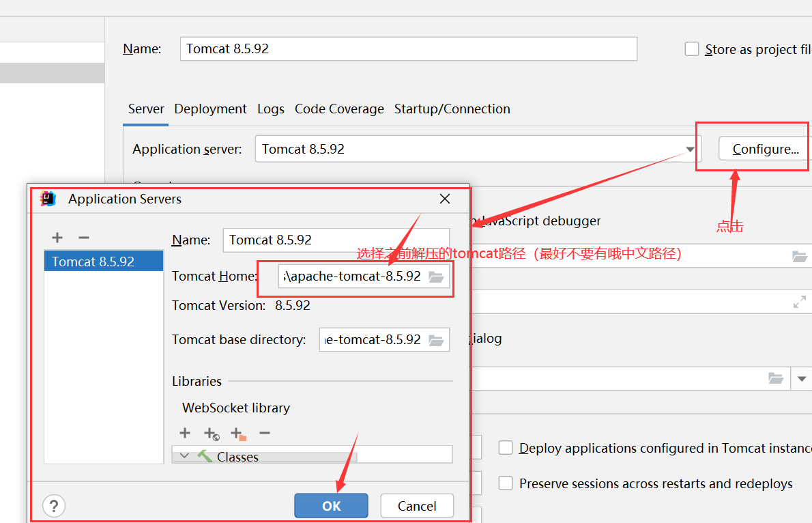Add a new application server entry

[x=57, y=238]
